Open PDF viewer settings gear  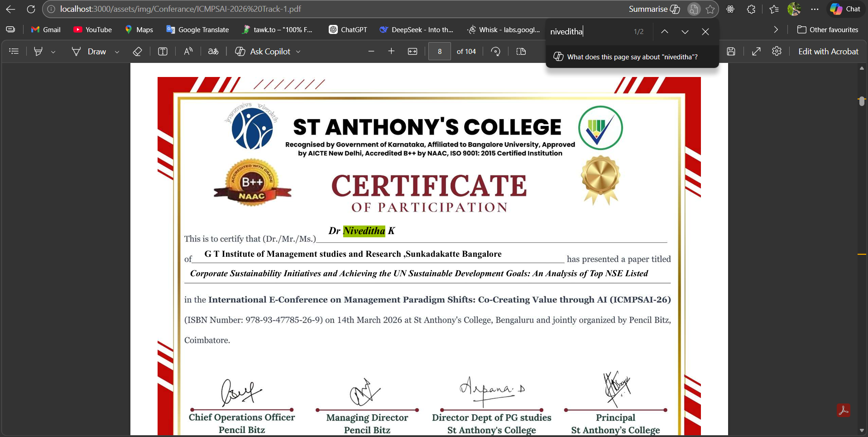pos(777,52)
